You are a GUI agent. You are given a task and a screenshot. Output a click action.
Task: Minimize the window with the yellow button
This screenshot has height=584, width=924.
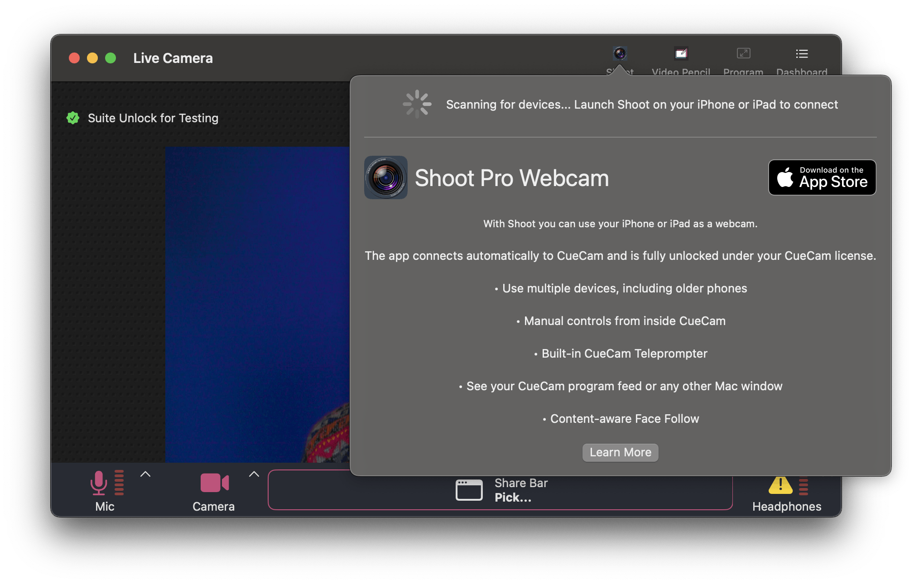[x=92, y=58]
